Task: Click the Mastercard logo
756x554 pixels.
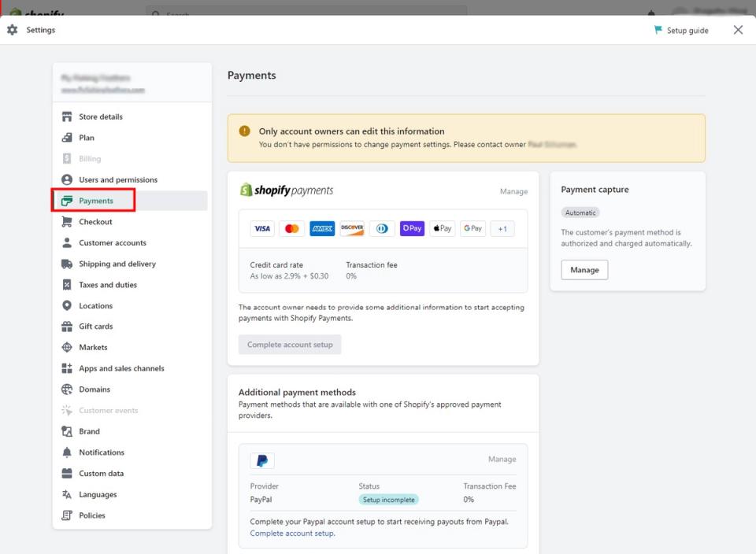Action: (x=292, y=228)
